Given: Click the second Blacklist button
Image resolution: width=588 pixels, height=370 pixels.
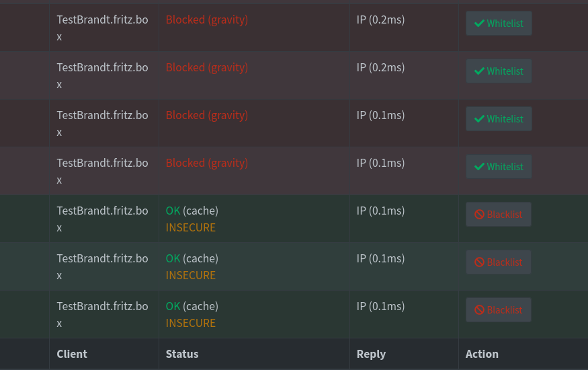Looking at the screenshot, I should pyautogui.click(x=498, y=262).
